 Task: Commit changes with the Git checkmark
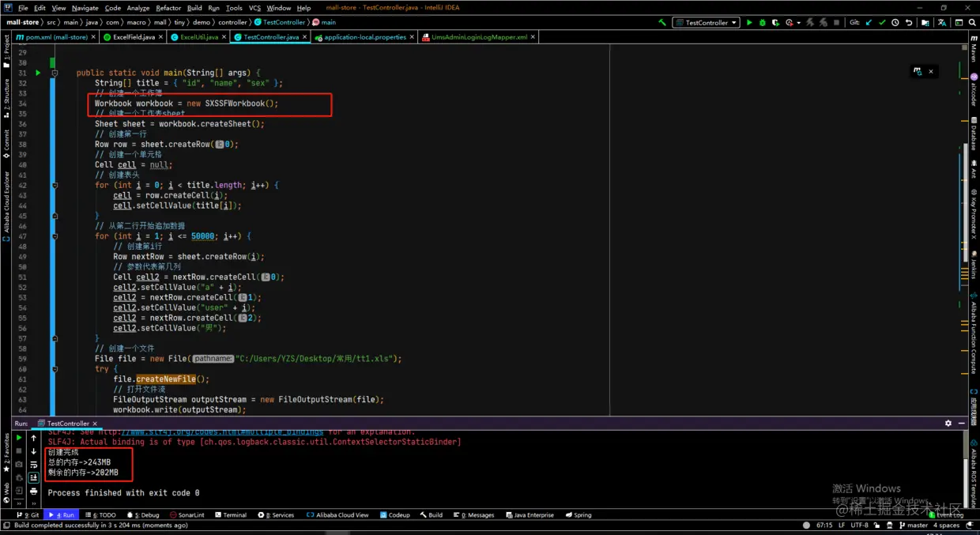pos(882,22)
